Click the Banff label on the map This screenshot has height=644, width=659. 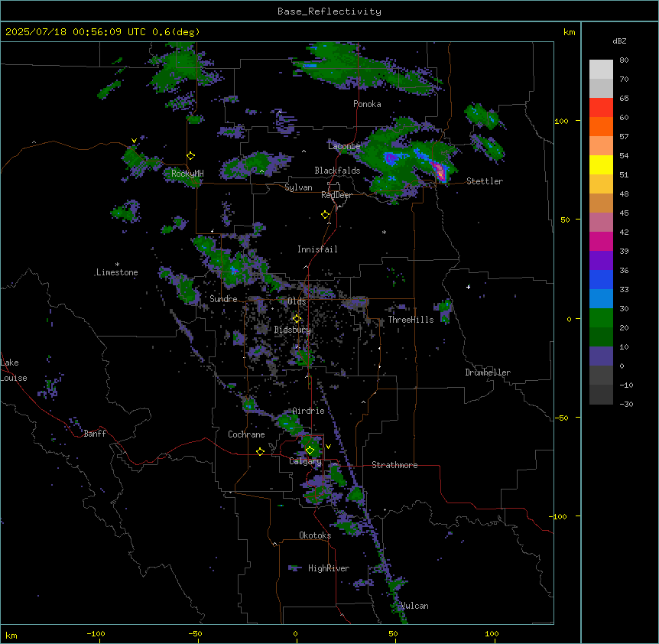(x=95, y=434)
